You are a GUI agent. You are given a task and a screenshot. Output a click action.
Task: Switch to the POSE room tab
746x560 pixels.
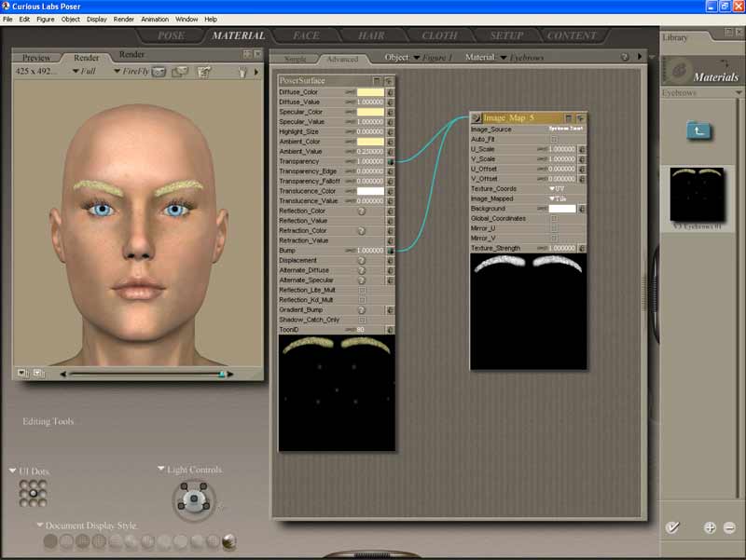click(x=171, y=35)
